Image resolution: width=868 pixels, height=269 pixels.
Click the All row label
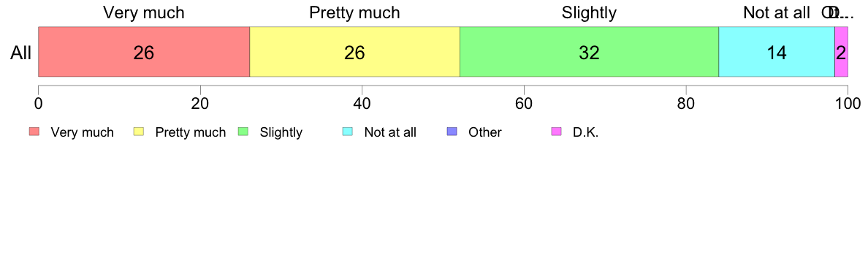20,53
